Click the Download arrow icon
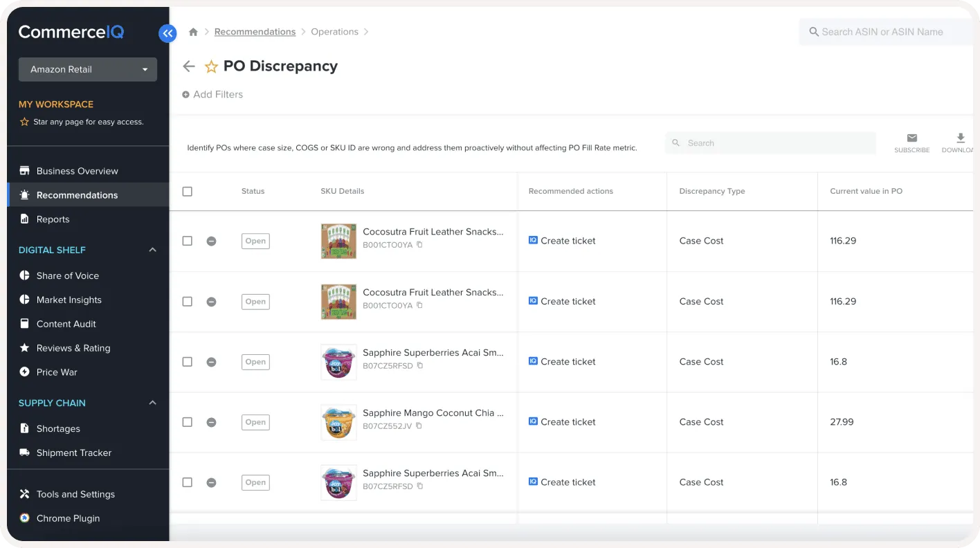980x548 pixels. coord(961,138)
